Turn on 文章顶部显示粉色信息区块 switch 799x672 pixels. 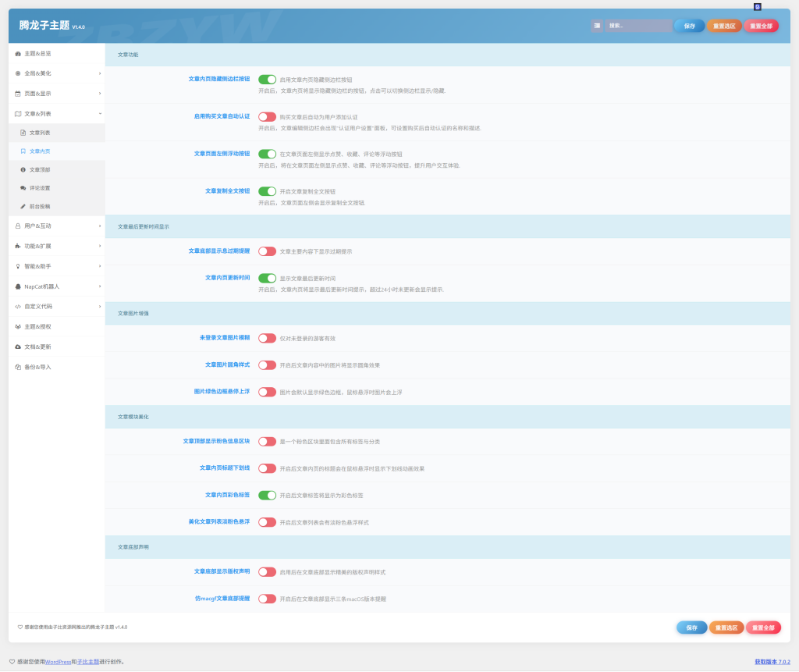tap(267, 442)
